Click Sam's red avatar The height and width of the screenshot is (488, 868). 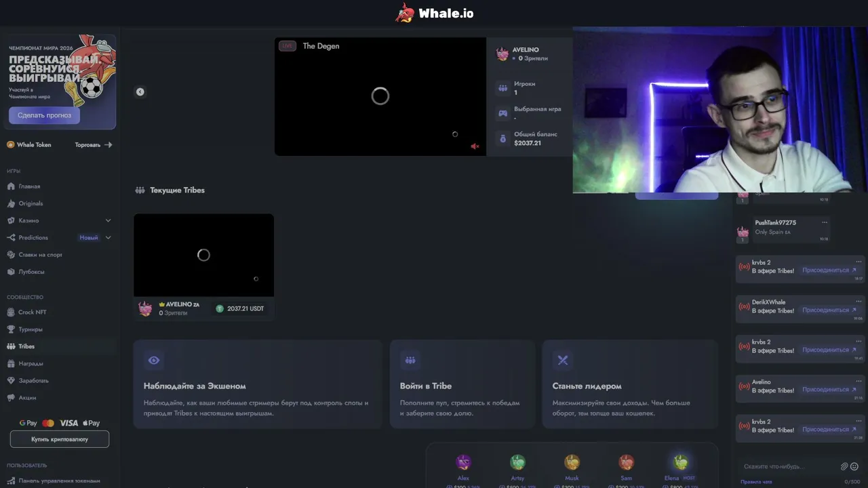click(x=626, y=462)
